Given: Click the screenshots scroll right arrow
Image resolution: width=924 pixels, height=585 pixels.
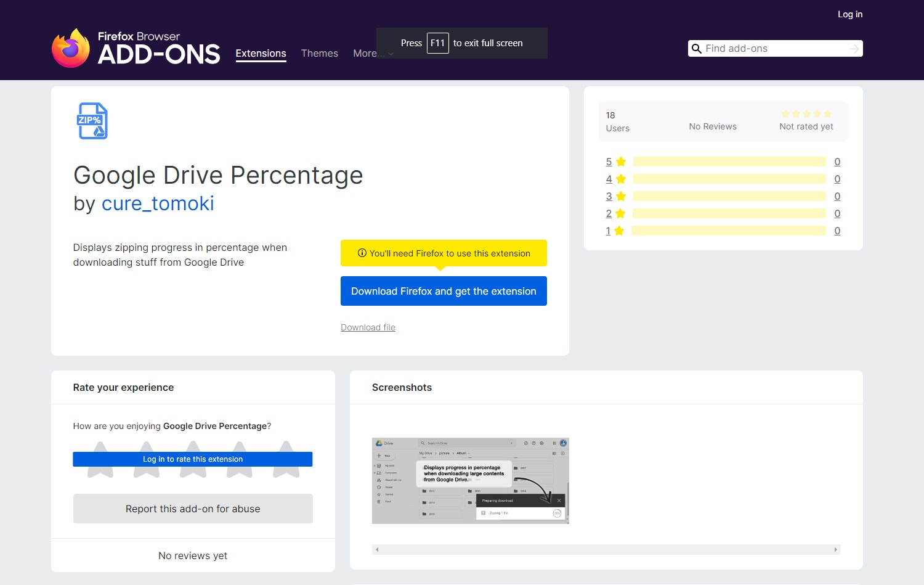Looking at the screenshot, I should (836, 549).
